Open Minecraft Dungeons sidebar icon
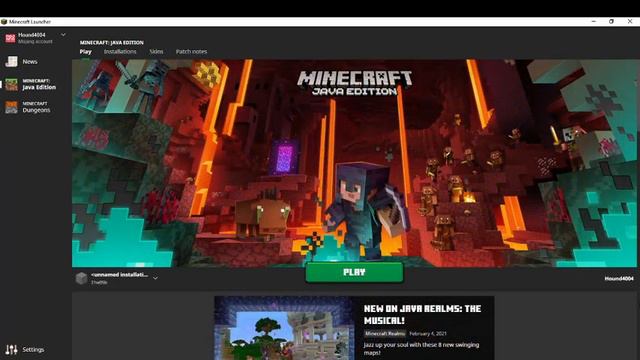Image resolution: width=640 pixels, height=360 pixels. pos(11,107)
